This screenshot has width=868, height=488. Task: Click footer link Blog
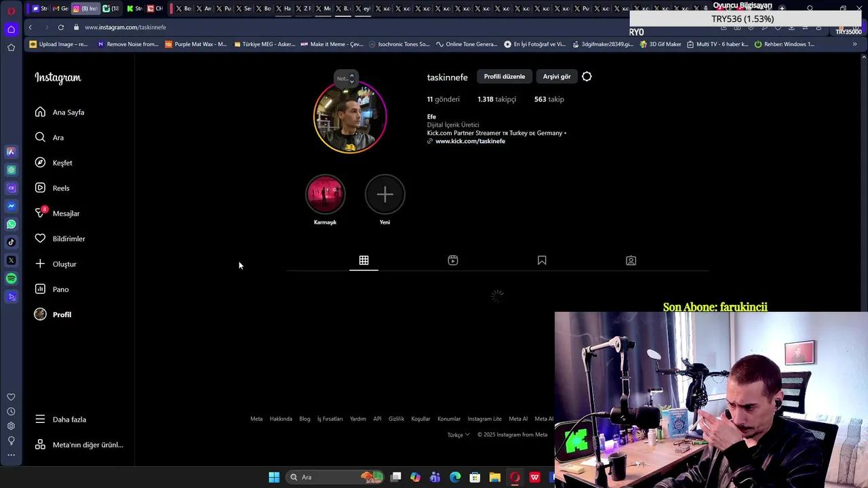[304, 419]
